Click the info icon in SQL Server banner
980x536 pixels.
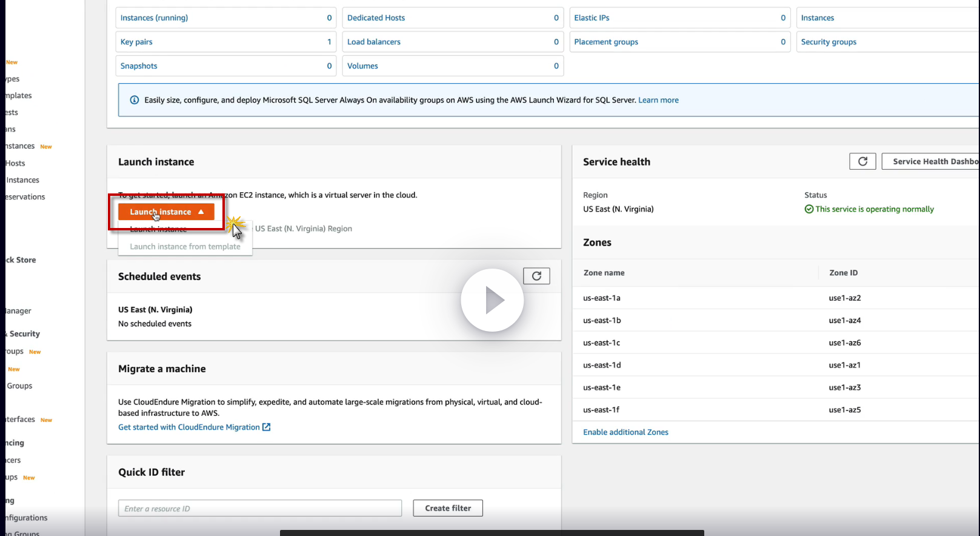(135, 100)
